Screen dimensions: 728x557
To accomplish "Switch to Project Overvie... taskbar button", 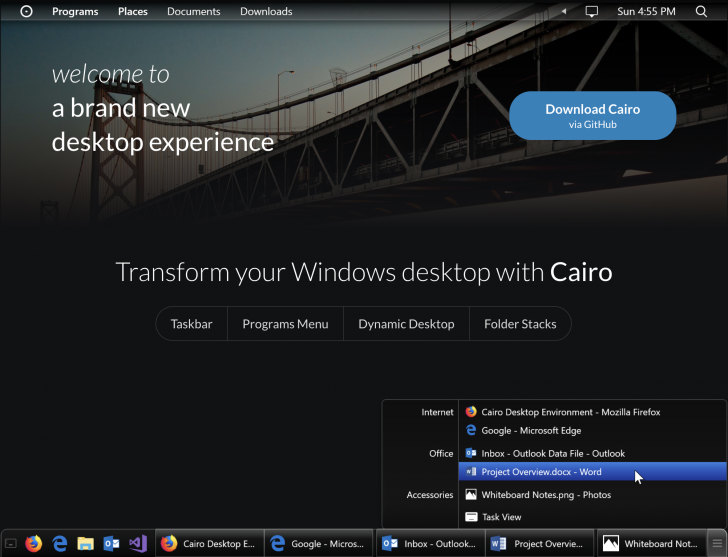I will 540,544.
